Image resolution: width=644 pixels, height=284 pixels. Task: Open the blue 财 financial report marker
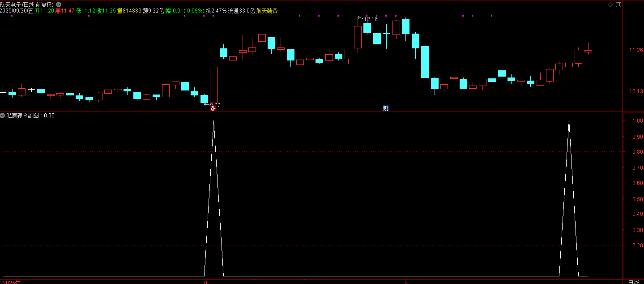point(386,108)
